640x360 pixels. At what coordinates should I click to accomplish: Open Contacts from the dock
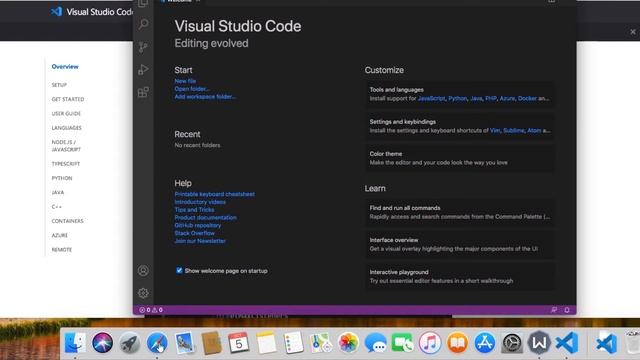[x=211, y=342]
